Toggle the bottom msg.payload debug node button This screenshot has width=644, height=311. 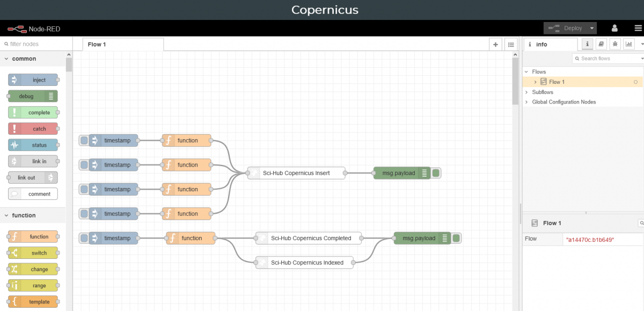point(456,238)
